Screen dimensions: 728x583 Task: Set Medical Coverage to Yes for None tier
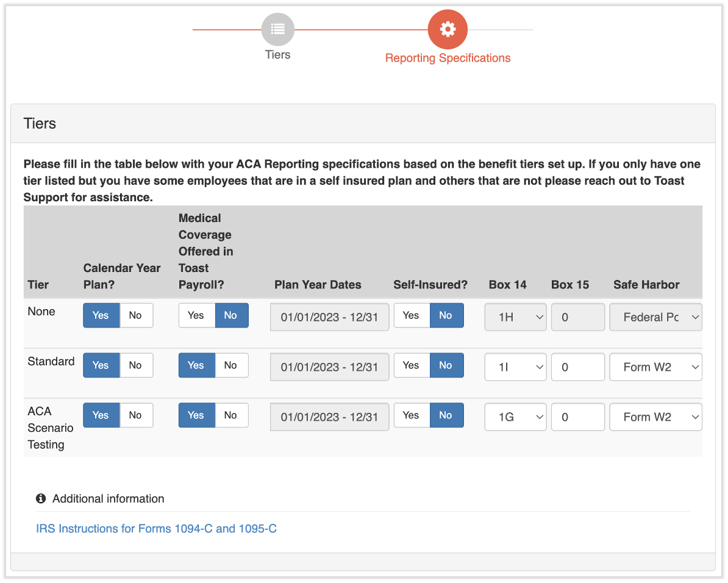click(x=196, y=315)
